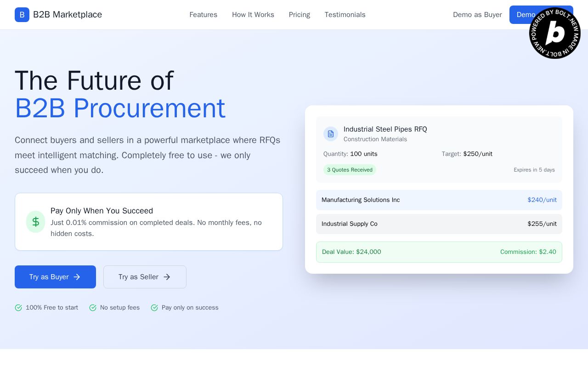The height and width of the screenshot is (368, 588).
Task: Click the $240/unit price
Action: click(x=542, y=200)
